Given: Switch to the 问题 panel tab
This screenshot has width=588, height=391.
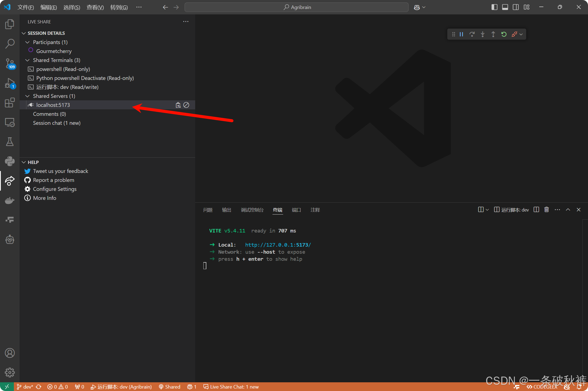Looking at the screenshot, I should tap(208, 210).
